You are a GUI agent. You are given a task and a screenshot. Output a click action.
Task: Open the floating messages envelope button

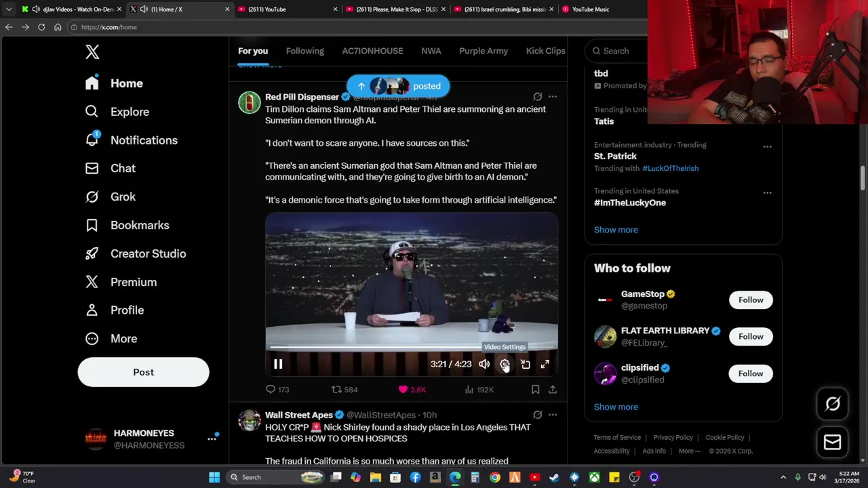coord(833,443)
